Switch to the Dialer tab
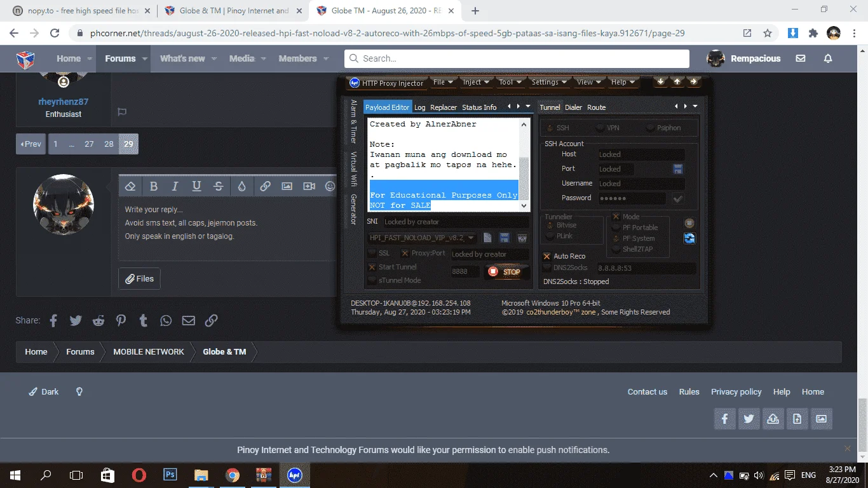Image resolution: width=868 pixels, height=488 pixels. click(574, 107)
